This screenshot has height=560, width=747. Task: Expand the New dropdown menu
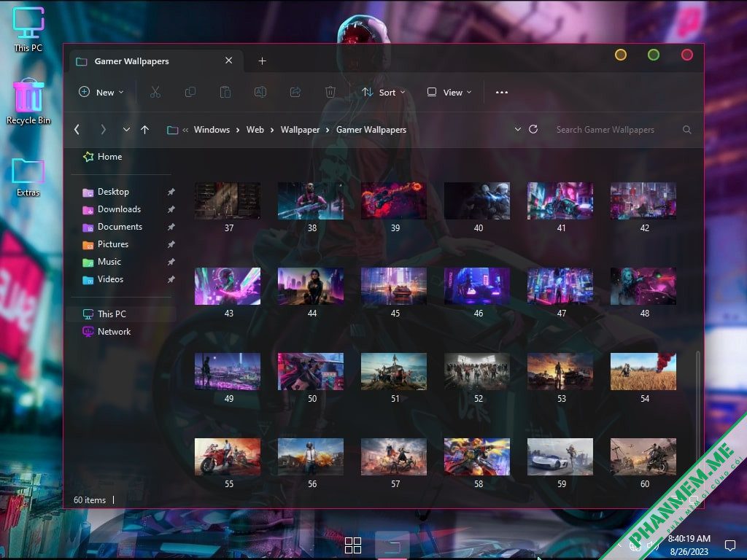[101, 92]
